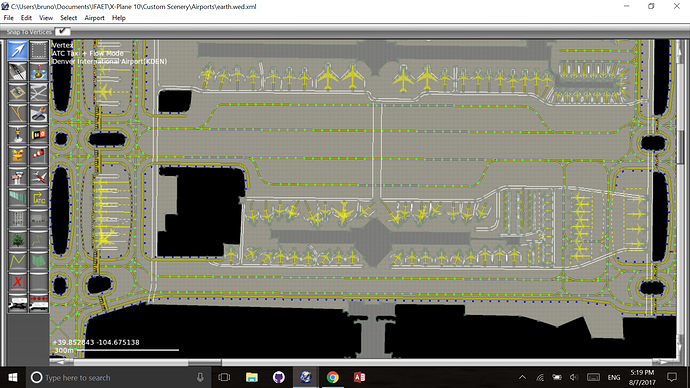Open the Select menu
The width and height of the screenshot is (690, 388).
pyautogui.click(x=68, y=18)
